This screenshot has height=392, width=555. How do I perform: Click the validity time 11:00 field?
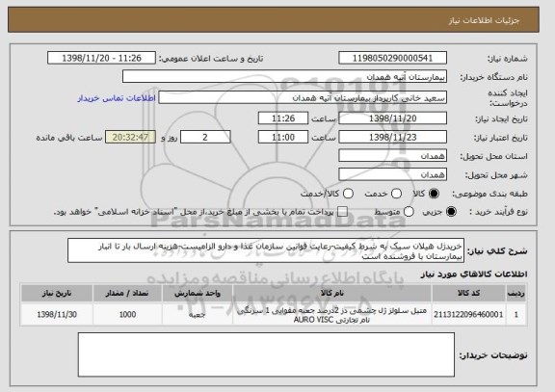(283, 137)
